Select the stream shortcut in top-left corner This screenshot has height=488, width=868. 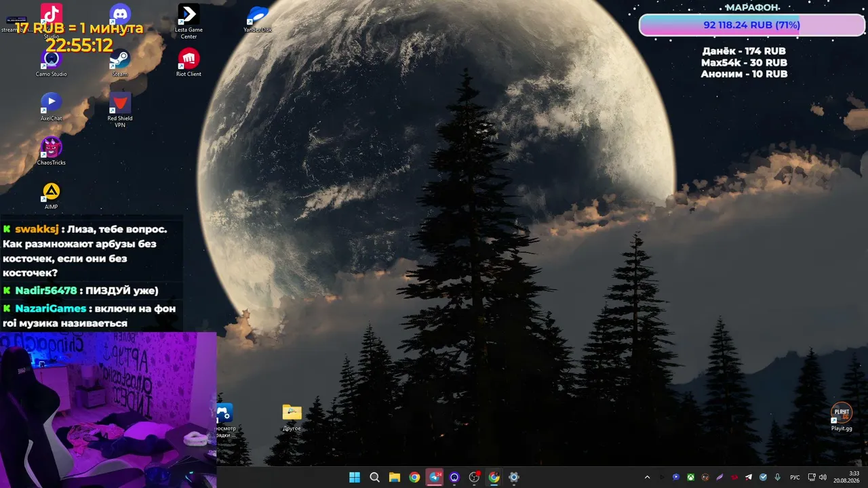coord(15,24)
